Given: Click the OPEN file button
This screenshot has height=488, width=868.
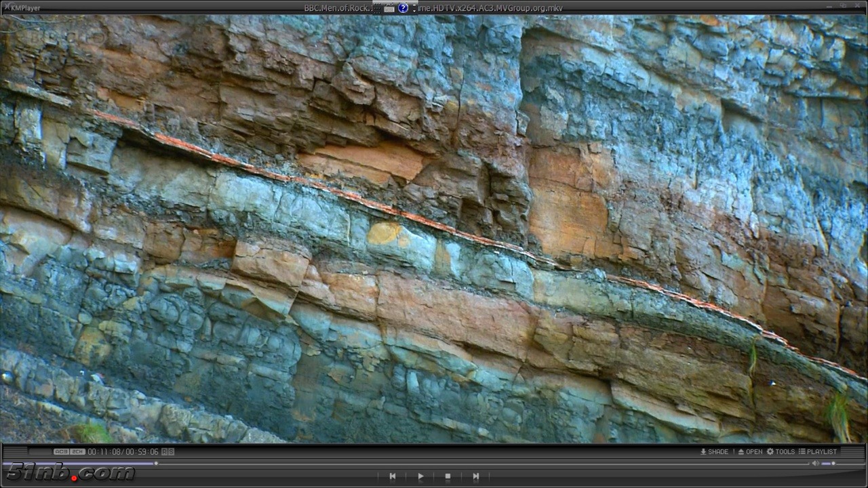Looking at the screenshot, I should [x=750, y=451].
